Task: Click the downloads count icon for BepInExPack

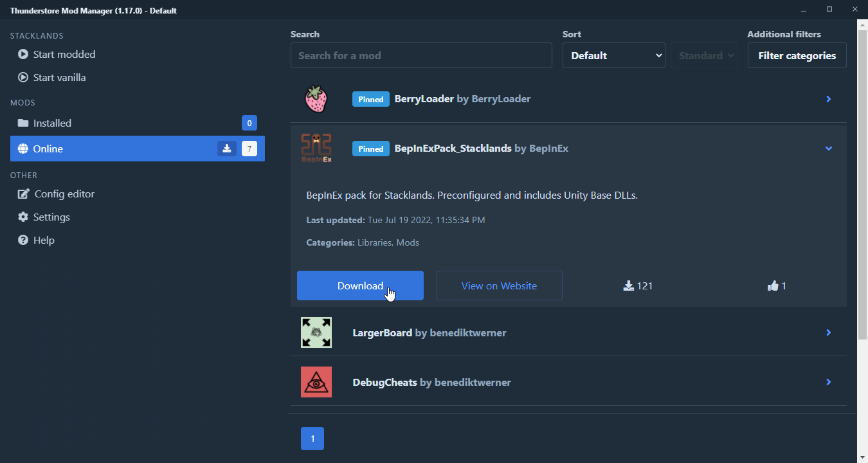Action: tap(628, 285)
